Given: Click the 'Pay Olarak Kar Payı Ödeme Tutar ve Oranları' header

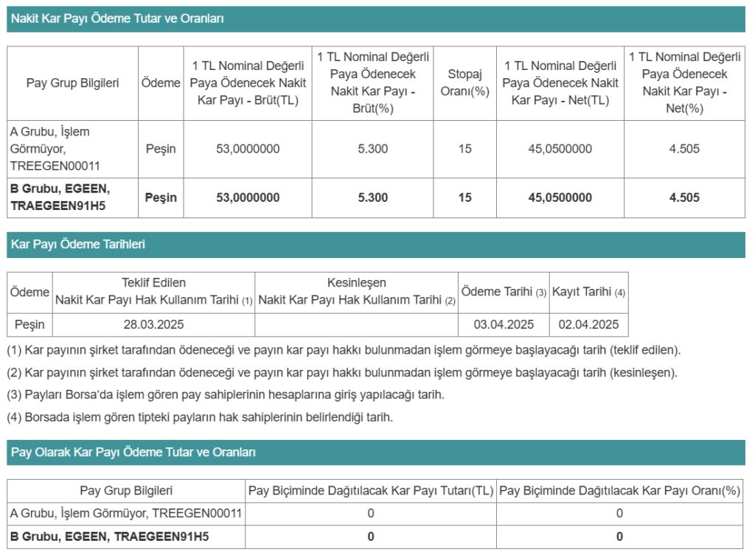Looking at the screenshot, I should (375, 452).
